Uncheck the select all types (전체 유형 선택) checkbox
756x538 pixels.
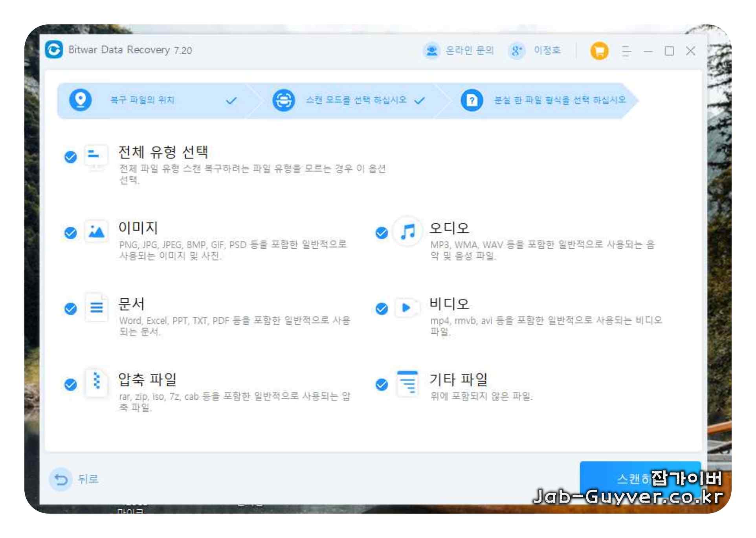click(x=71, y=157)
